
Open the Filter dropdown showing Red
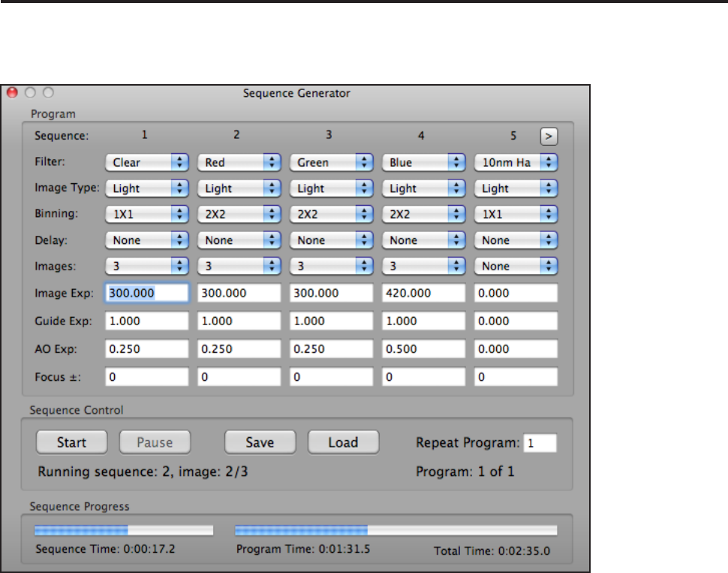coord(239,162)
